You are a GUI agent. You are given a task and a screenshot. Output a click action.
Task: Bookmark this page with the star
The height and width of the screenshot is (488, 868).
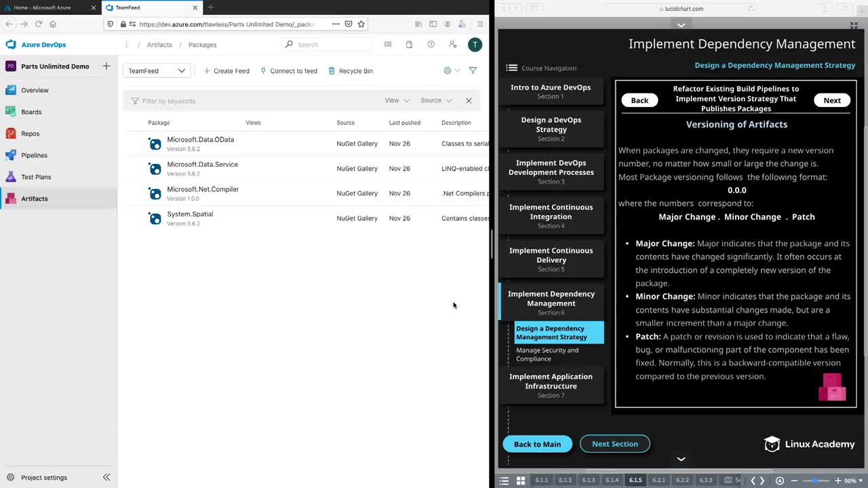click(x=361, y=24)
